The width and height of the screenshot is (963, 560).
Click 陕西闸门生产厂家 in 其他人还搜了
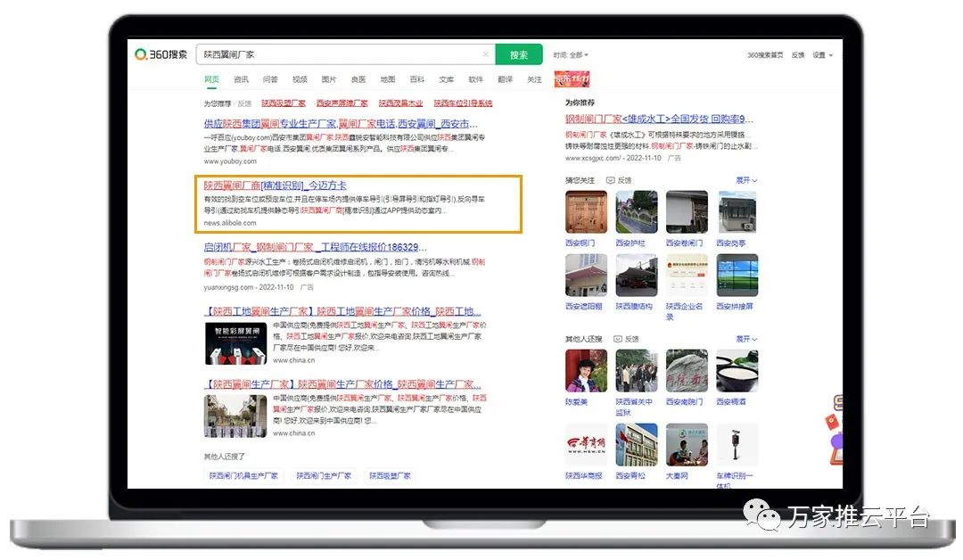click(323, 475)
